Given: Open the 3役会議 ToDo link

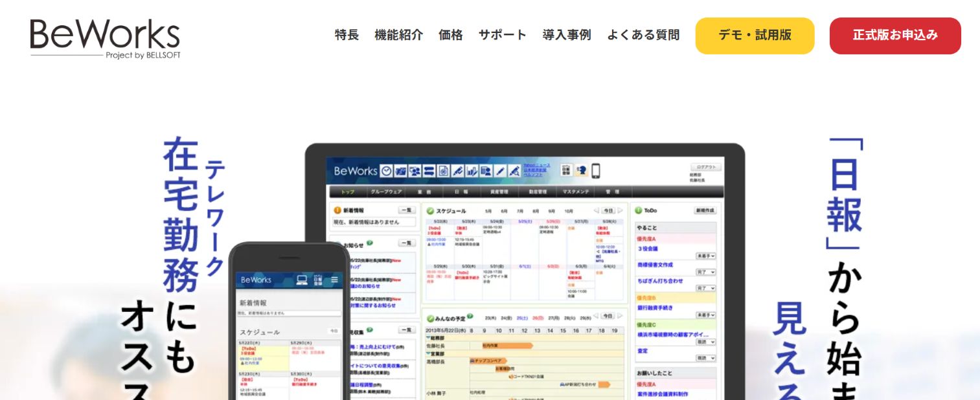Looking at the screenshot, I should click(648, 249).
